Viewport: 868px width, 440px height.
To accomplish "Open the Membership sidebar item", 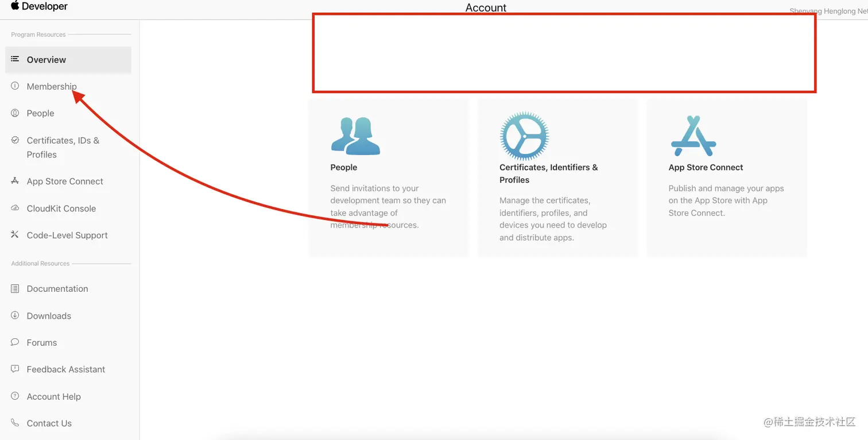I will click(52, 86).
